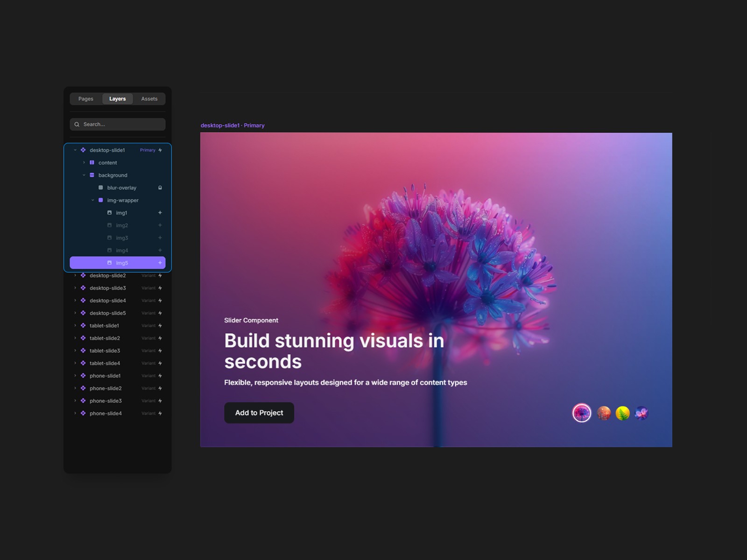Select the fourth purple flower slide thumbnail
Viewport: 747px width, 560px height.
click(x=641, y=413)
